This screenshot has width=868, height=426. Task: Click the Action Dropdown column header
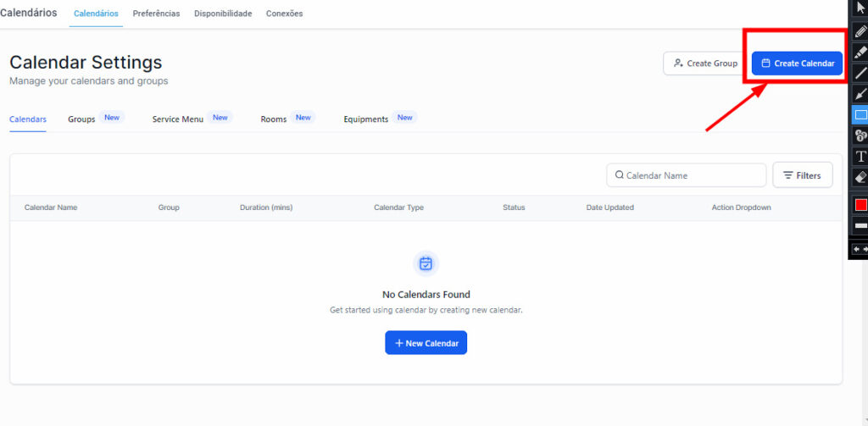741,207
